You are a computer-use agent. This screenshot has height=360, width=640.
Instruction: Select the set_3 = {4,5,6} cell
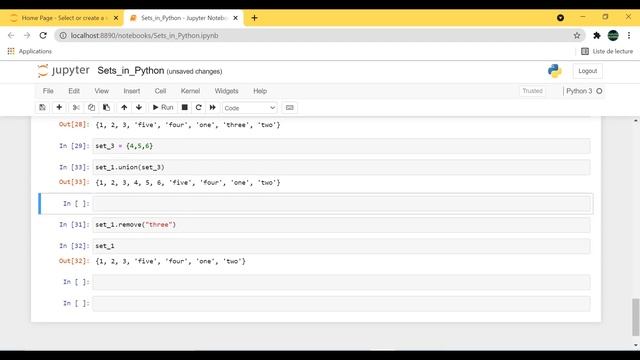pyautogui.click(x=341, y=146)
